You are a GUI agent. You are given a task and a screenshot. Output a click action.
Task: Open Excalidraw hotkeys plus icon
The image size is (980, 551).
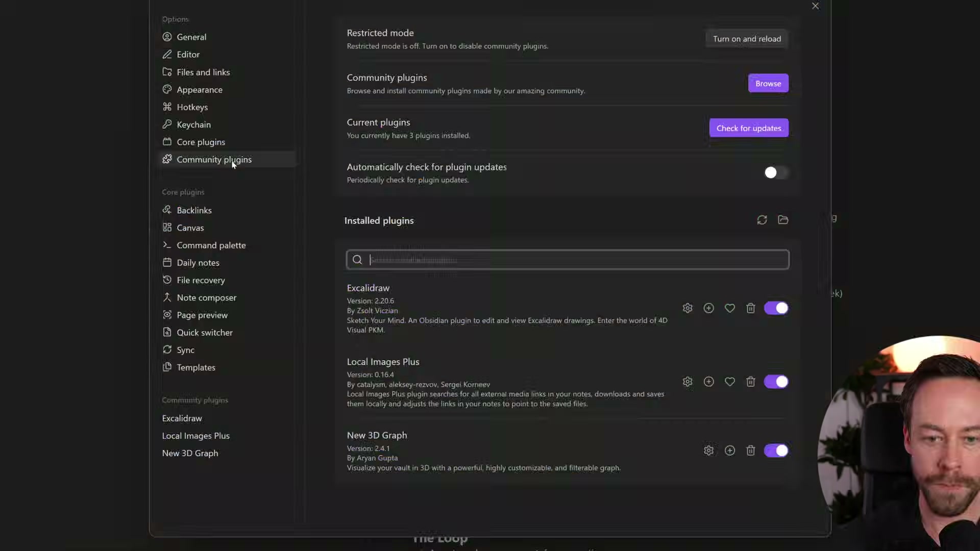(708, 308)
